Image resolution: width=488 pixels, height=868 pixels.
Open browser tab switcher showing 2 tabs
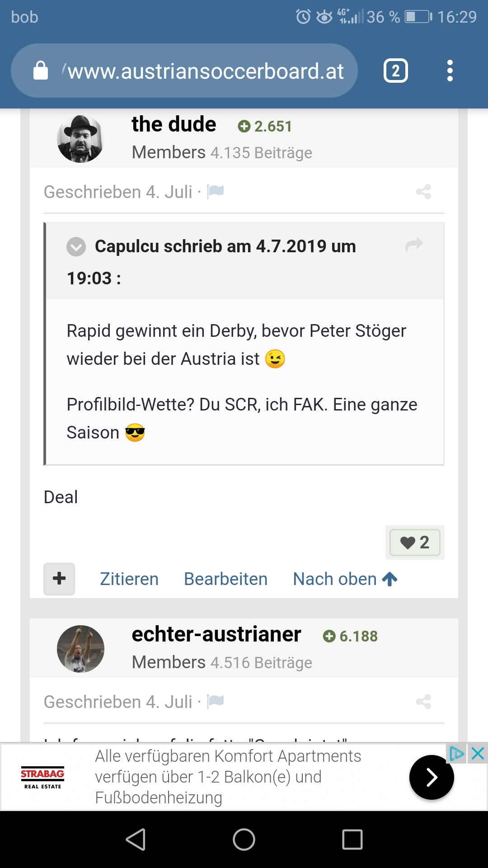pos(396,71)
